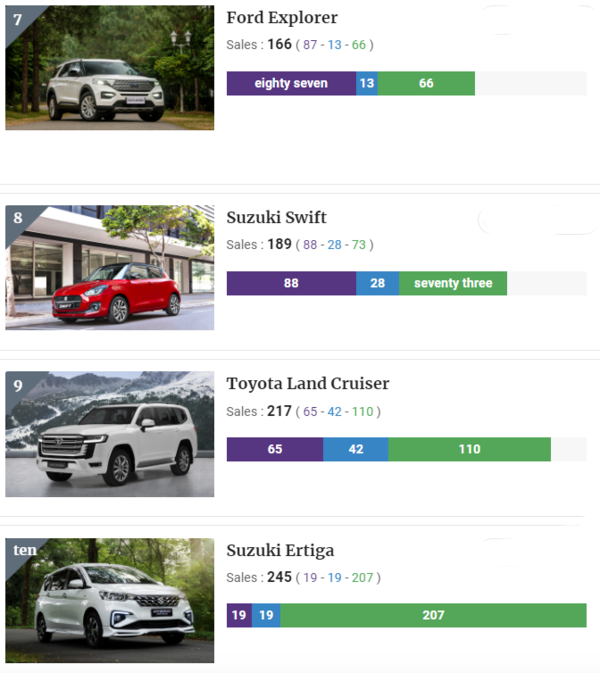Click the blue 42 bar segment
Screen dimensions: 600x673
click(x=356, y=449)
